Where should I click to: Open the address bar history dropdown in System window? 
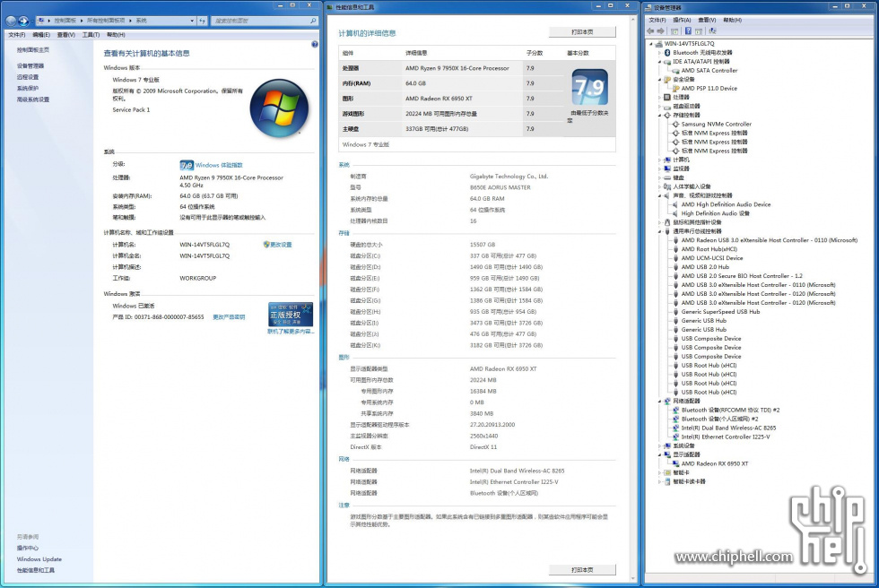pyautogui.click(x=192, y=21)
